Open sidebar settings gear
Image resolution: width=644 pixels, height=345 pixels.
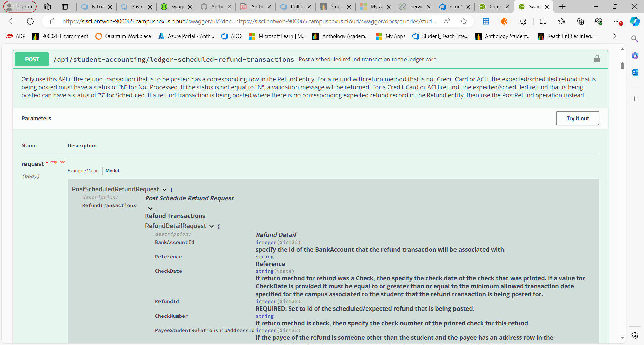(635, 336)
